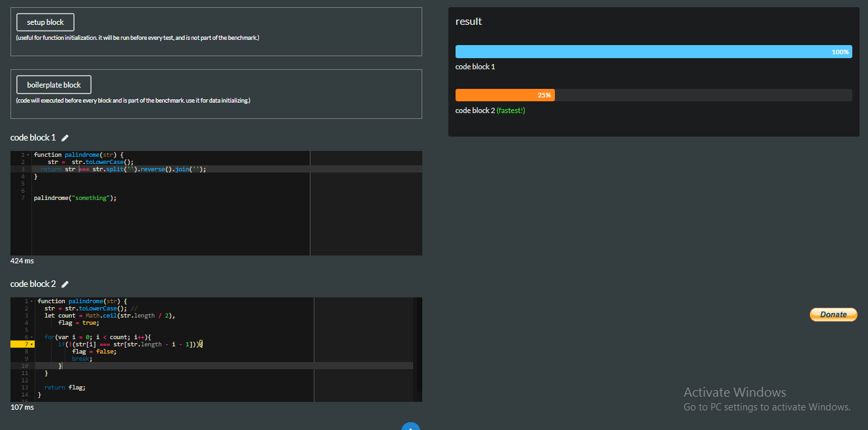
Task: Click the 'let count = Math.ceil' line
Action: [x=110, y=316]
